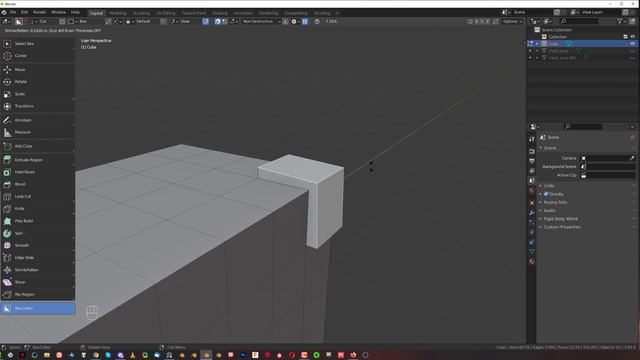Toggle the blue pause-like button in header

click(x=304, y=21)
